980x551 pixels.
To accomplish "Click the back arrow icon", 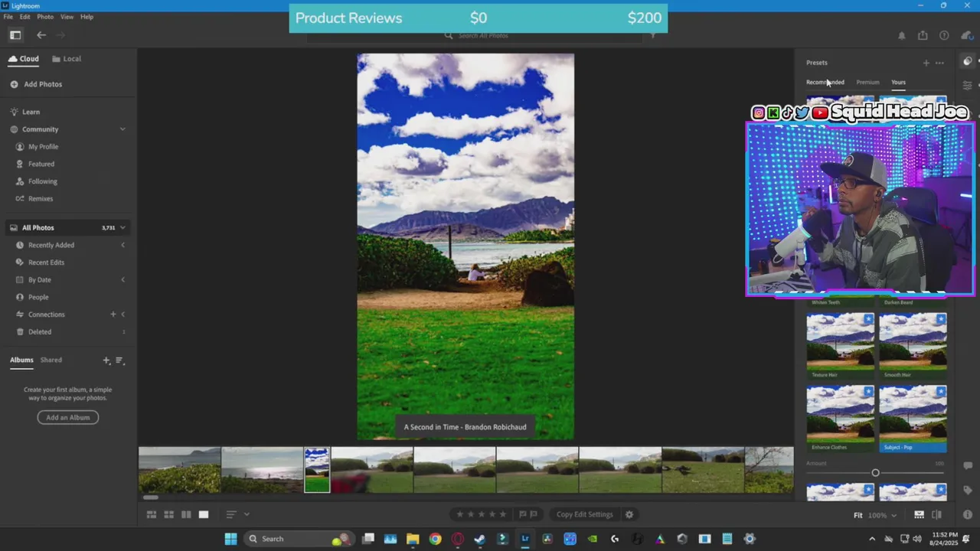I will (x=41, y=34).
